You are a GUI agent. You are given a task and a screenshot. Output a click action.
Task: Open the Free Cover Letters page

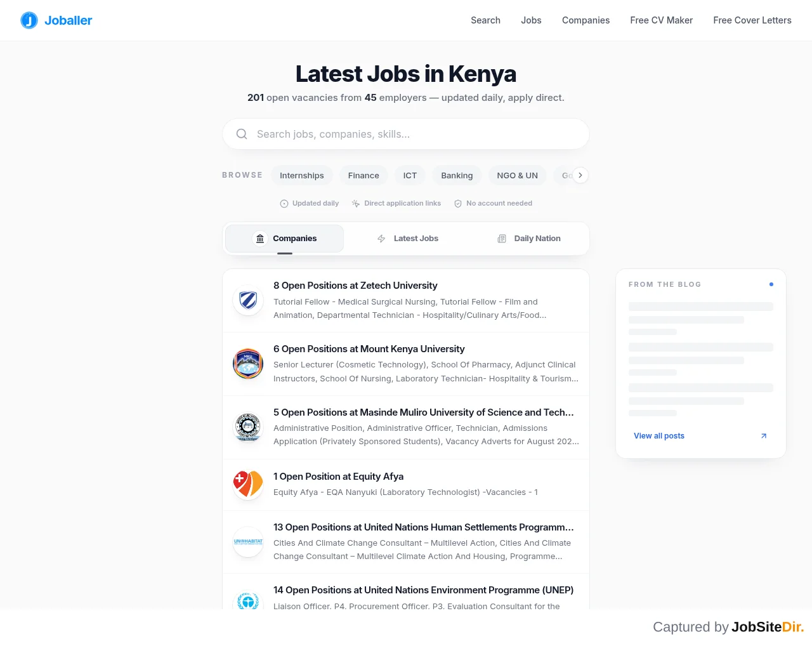(752, 20)
